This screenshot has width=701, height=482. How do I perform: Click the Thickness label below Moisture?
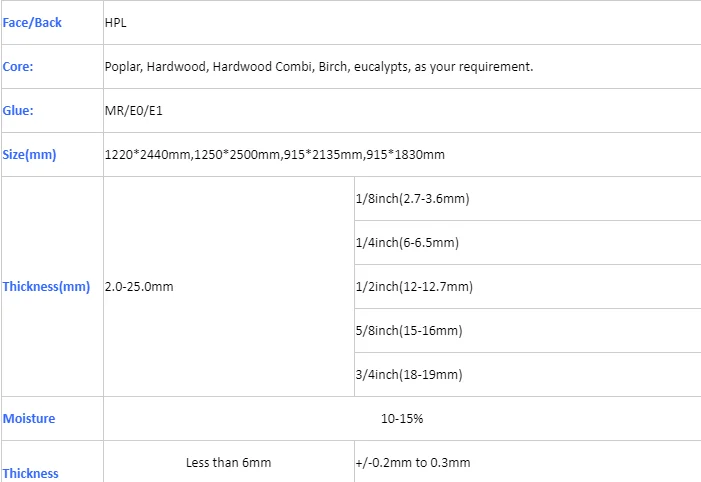[x=31, y=473]
